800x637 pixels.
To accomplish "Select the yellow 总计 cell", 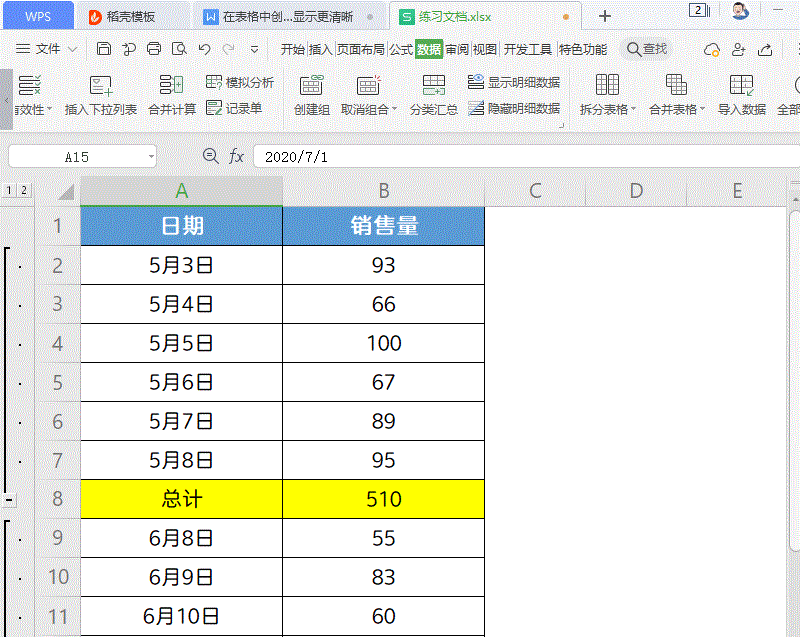I will point(182,499).
